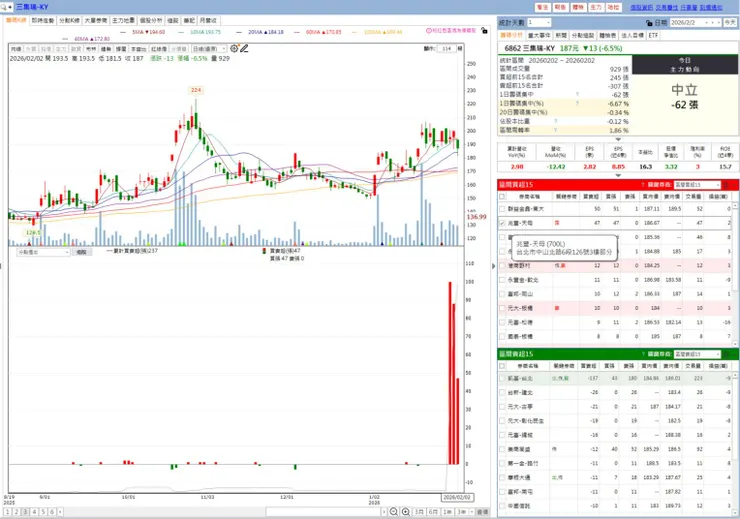
Task: Click the list icon in green sell header
Action: pyautogui.click(x=727, y=354)
